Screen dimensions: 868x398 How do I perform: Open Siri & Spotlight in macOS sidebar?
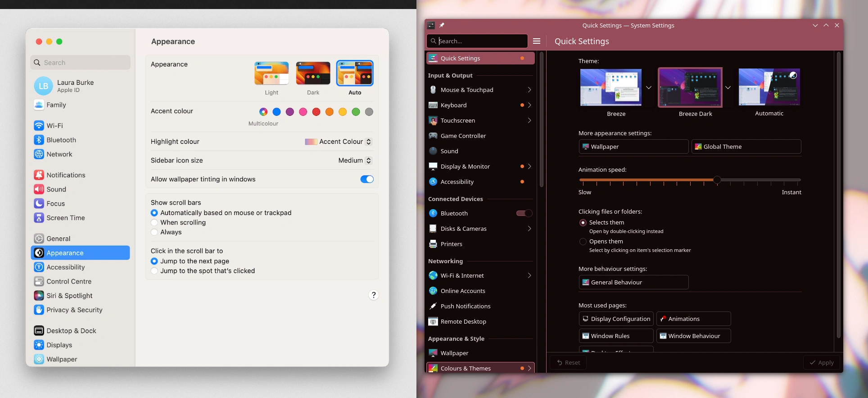tap(69, 296)
